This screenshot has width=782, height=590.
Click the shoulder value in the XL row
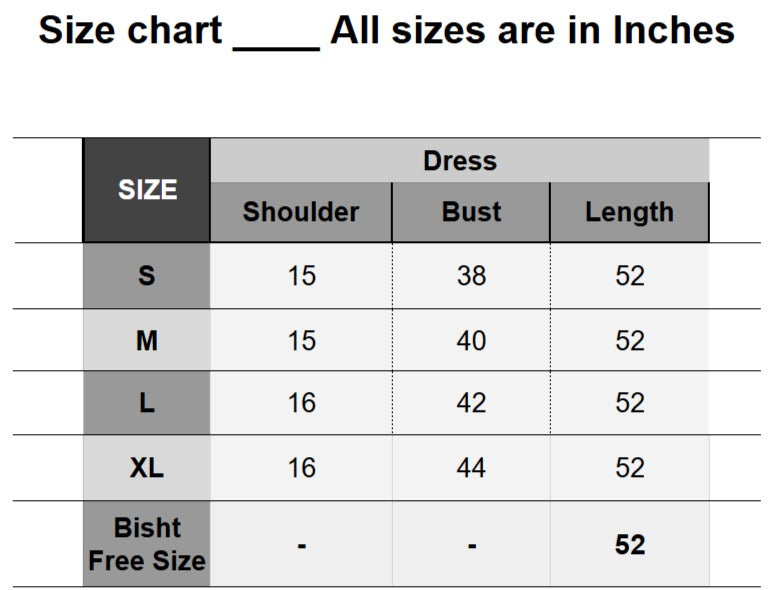coord(301,467)
